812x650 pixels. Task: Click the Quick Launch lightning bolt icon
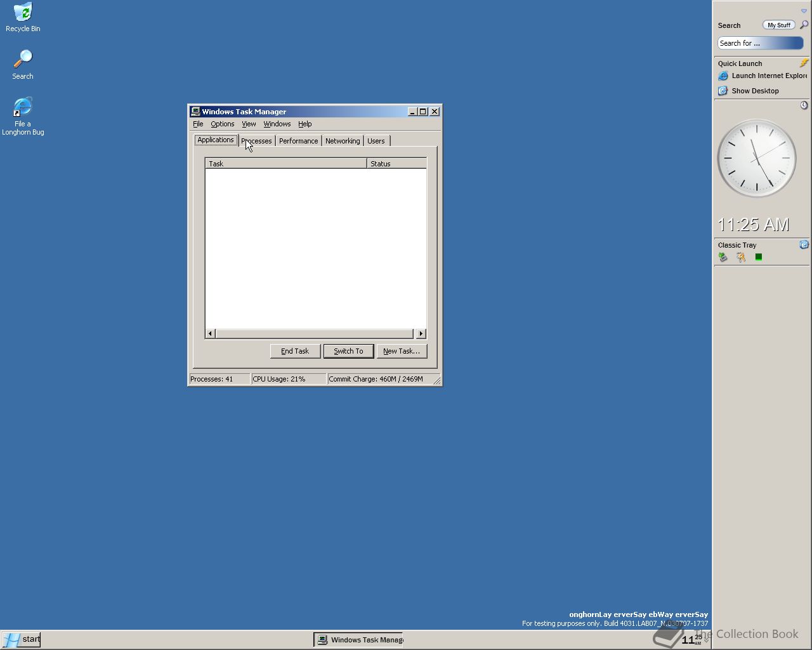click(x=804, y=63)
